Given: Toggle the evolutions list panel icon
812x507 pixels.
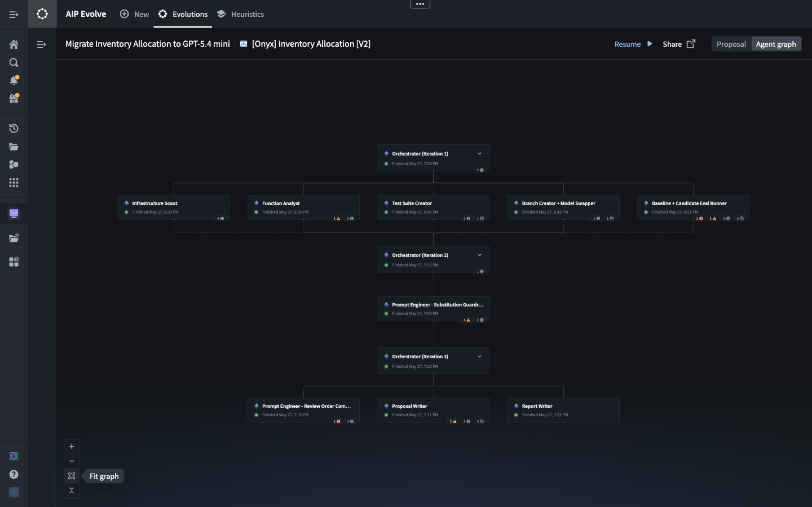Looking at the screenshot, I should click(41, 44).
